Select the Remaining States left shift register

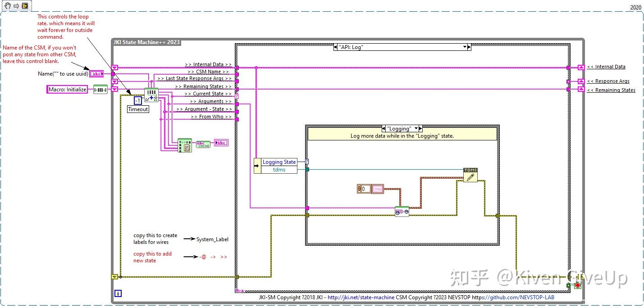point(114,89)
